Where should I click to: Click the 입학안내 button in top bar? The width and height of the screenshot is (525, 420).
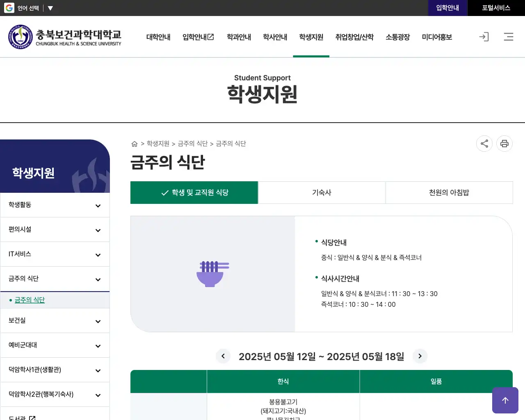(x=447, y=8)
